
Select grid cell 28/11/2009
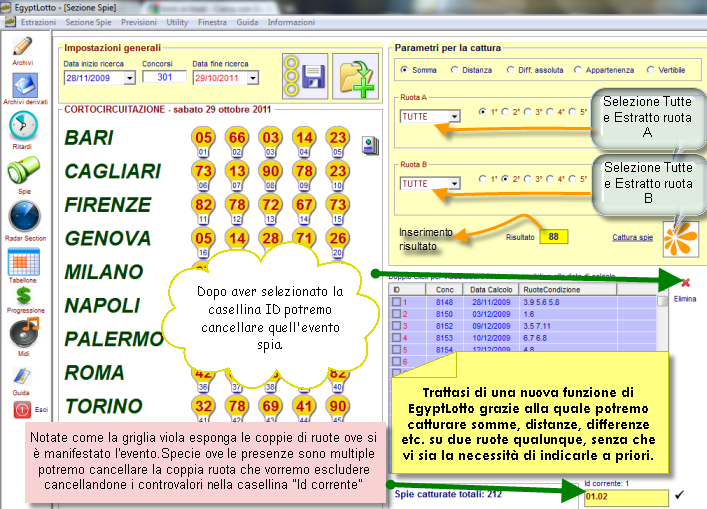[x=491, y=302]
